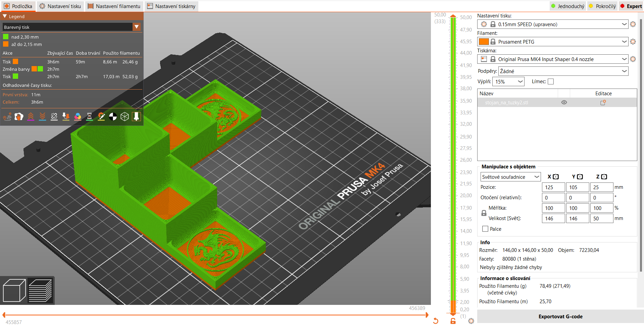The width and height of the screenshot is (644, 325).
Task: Toggle wipe moves visibility icon
Action: point(19,117)
